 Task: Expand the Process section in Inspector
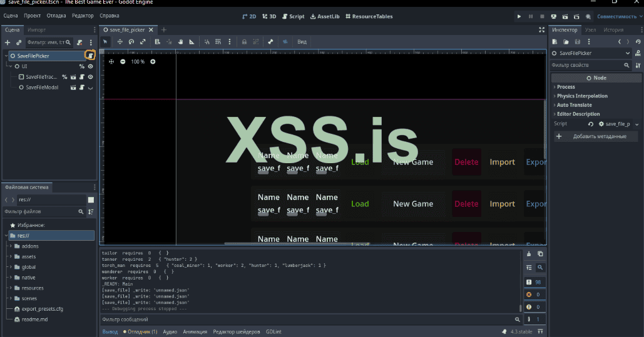(566, 87)
